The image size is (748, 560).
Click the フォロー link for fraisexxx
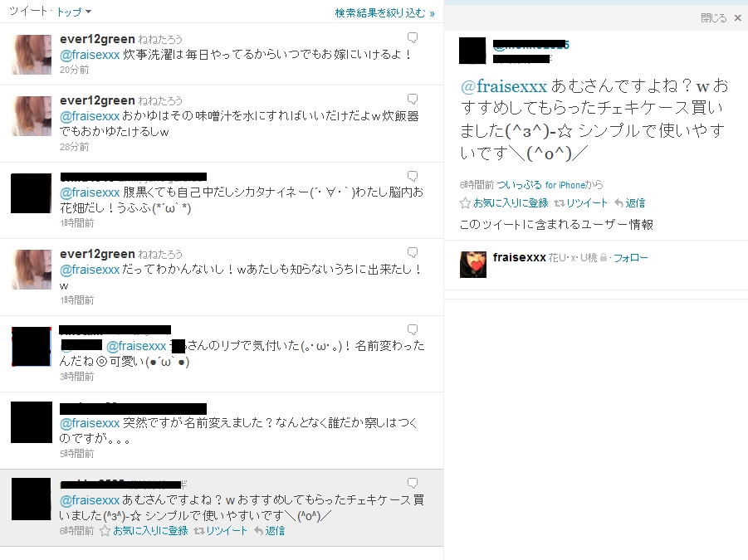[630, 258]
